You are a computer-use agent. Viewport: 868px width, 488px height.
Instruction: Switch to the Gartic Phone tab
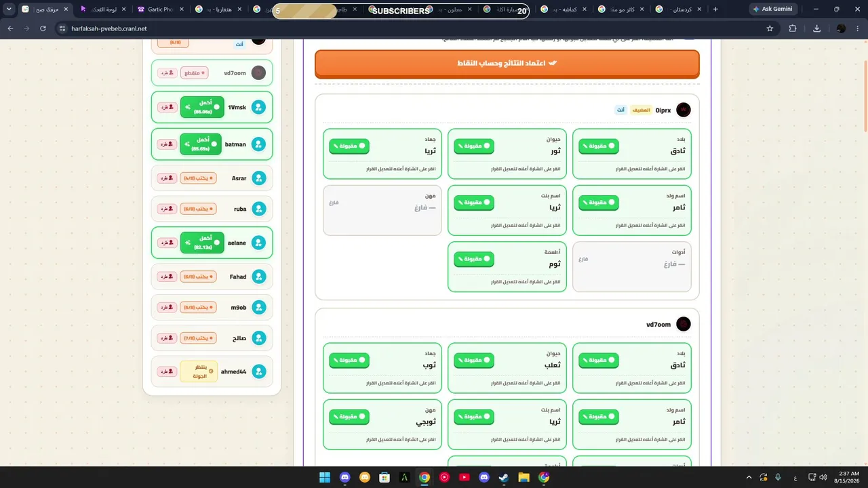(x=159, y=9)
